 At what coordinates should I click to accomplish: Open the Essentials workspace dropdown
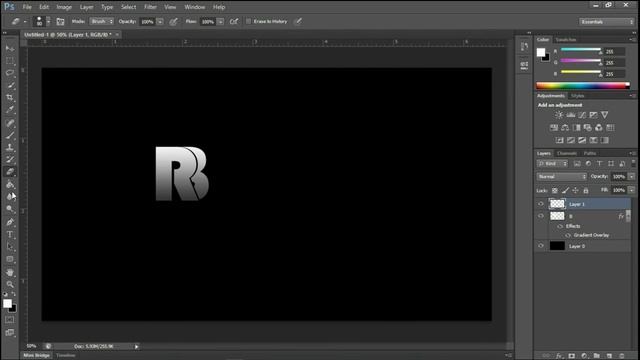click(x=607, y=22)
